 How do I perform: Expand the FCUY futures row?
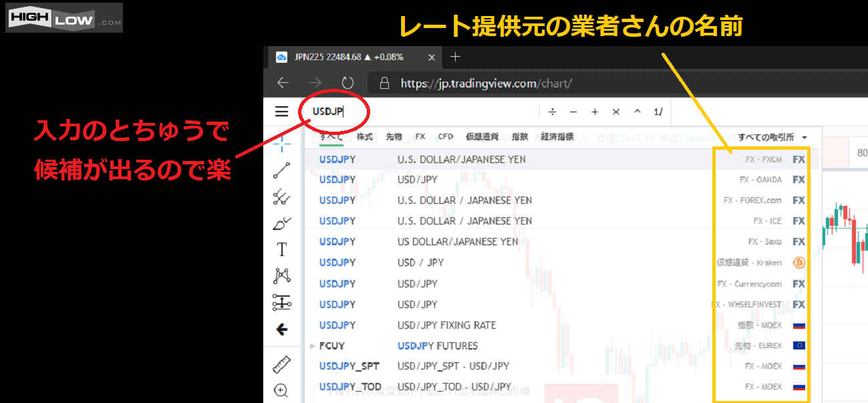(313, 346)
